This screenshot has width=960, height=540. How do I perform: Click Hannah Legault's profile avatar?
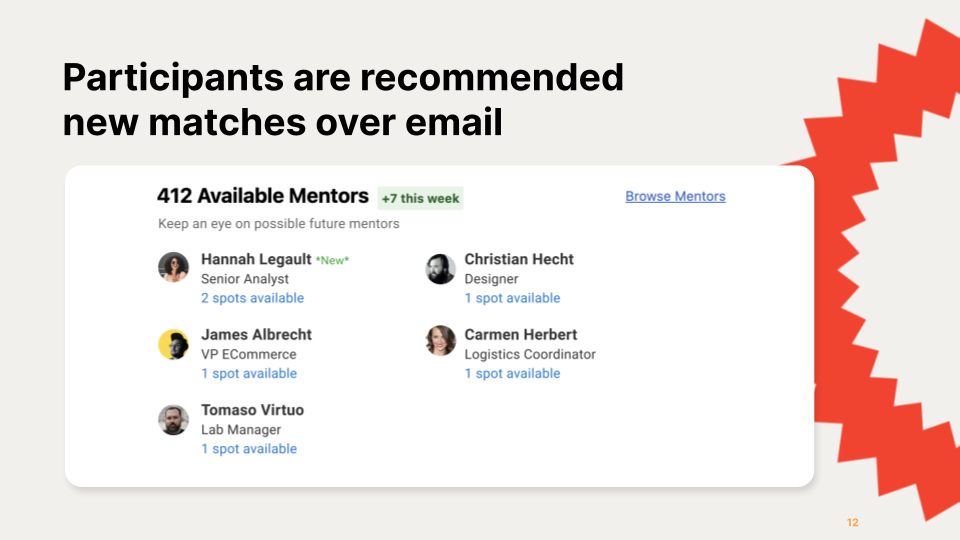(x=174, y=268)
